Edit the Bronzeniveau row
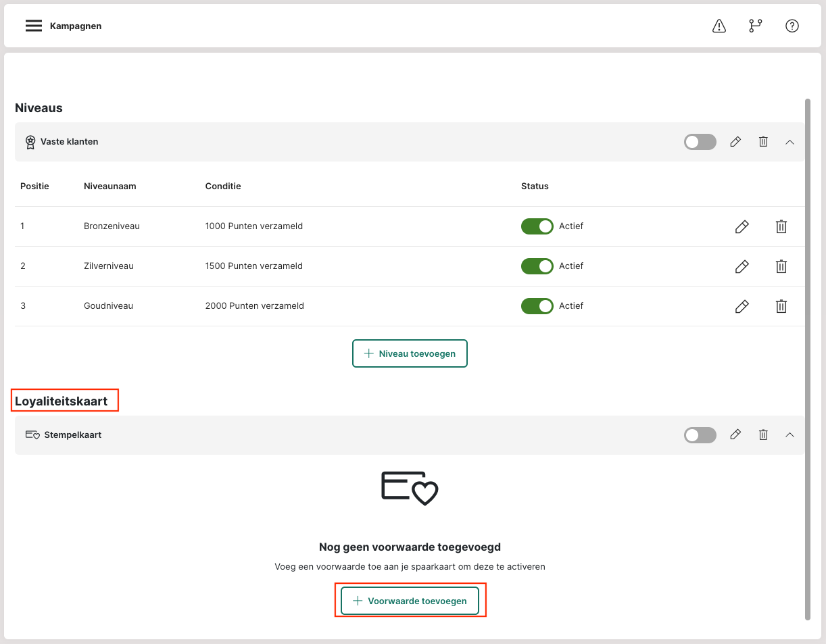The image size is (826, 644). click(x=742, y=226)
